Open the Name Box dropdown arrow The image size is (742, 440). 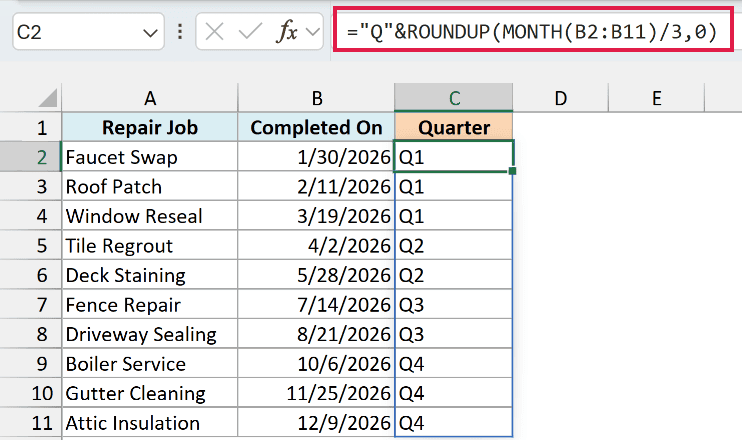coord(150,33)
